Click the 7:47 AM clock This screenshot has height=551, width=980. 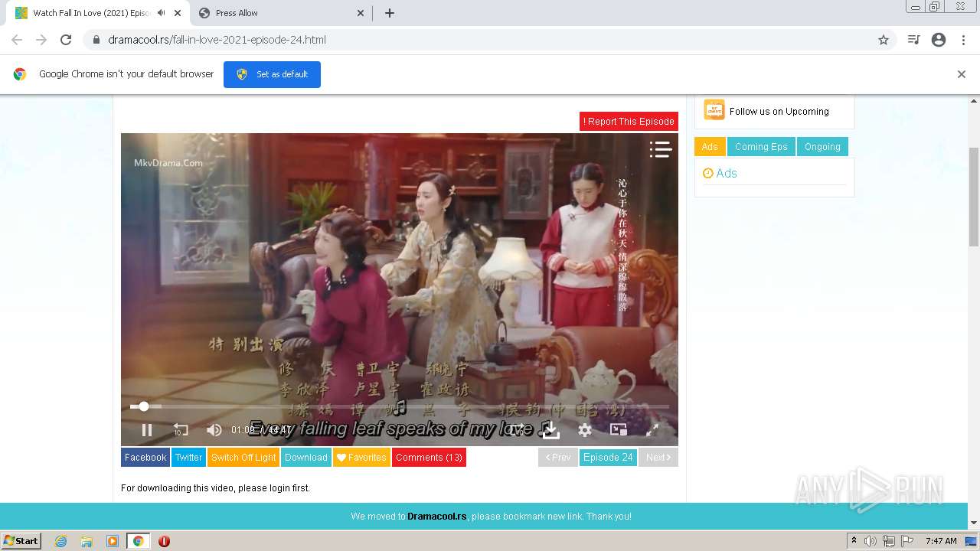click(941, 541)
